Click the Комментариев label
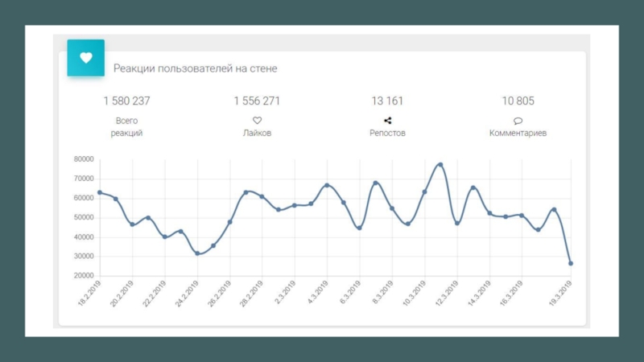 coord(518,134)
